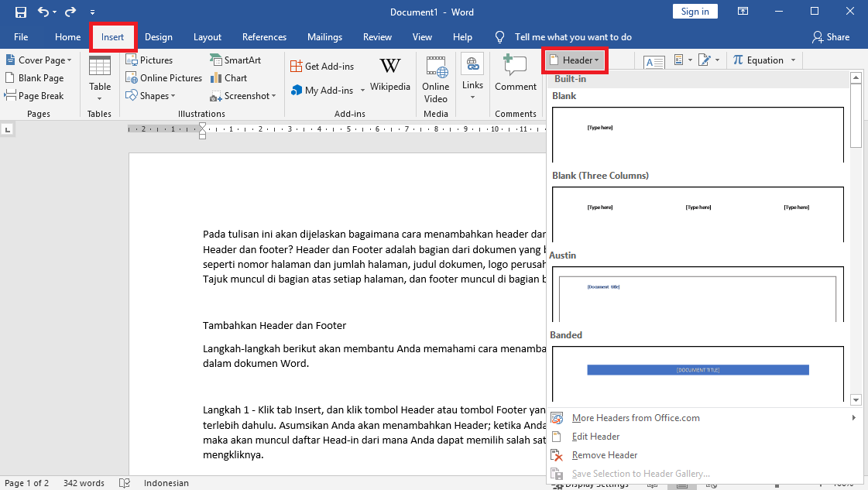The height and width of the screenshot is (490, 868).
Task: Toggle the Header dropdown button
Action: (x=575, y=60)
